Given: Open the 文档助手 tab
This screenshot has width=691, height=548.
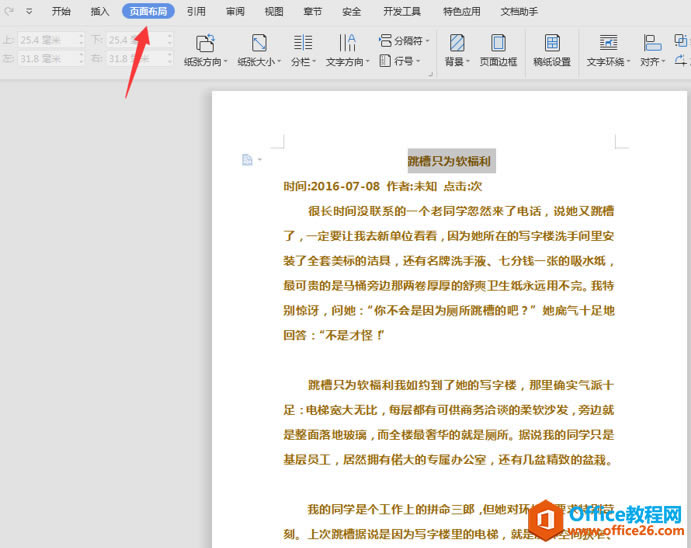Looking at the screenshot, I should (x=519, y=11).
